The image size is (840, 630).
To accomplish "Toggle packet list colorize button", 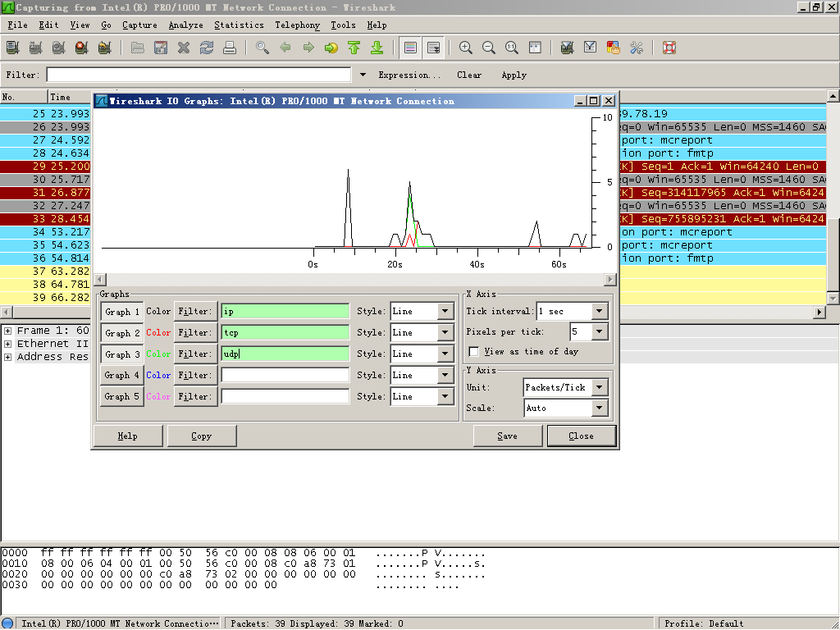I will [410, 48].
